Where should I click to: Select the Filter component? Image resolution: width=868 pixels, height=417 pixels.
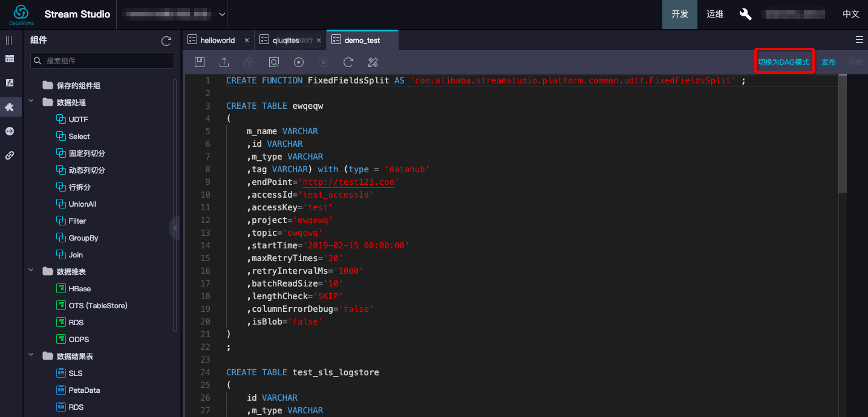tap(71, 221)
